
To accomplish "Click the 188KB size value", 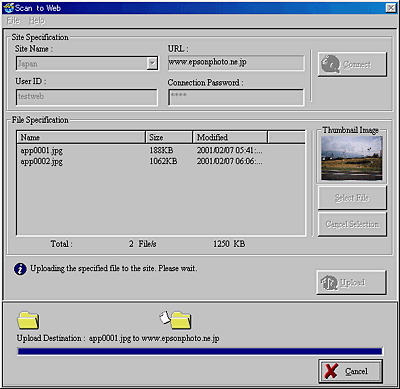I will point(161,150).
